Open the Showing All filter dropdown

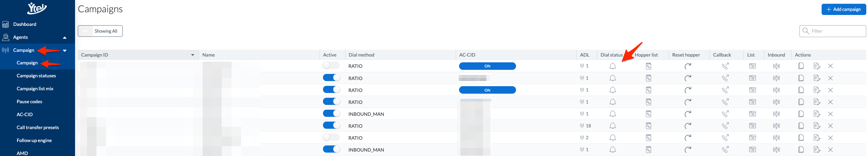pyautogui.click(x=100, y=31)
